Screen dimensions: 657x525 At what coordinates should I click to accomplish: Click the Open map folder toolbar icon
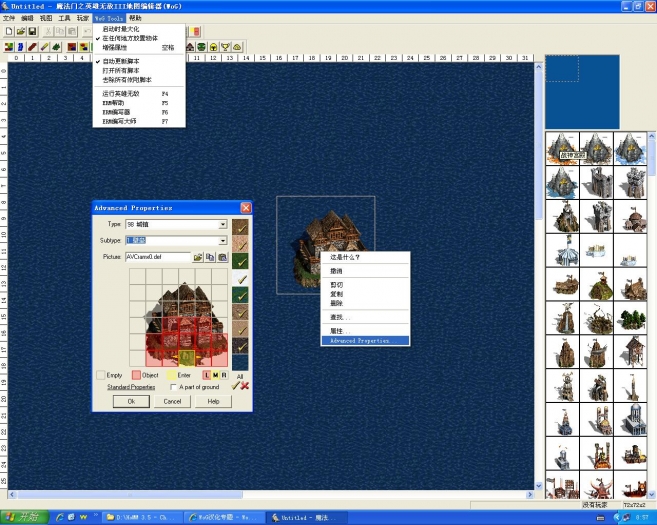point(21,31)
